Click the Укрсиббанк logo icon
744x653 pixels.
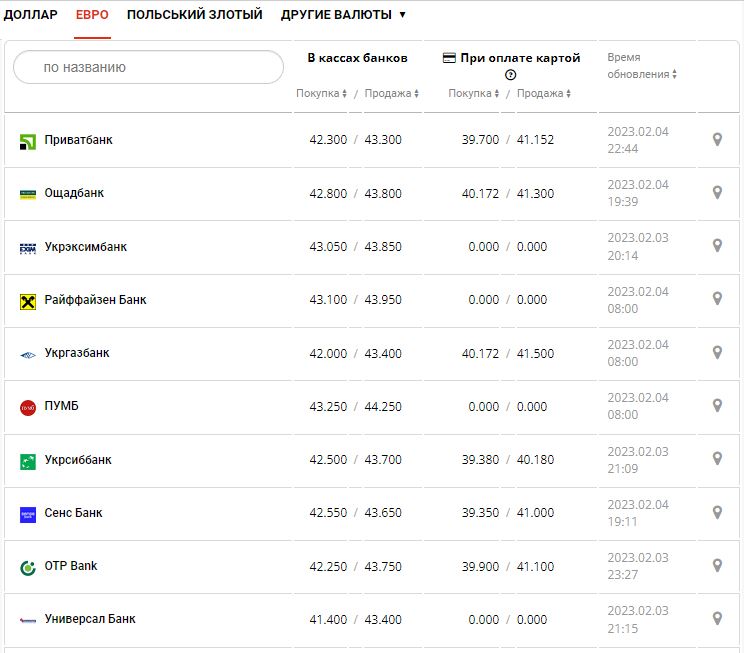pyautogui.click(x=28, y=461)
